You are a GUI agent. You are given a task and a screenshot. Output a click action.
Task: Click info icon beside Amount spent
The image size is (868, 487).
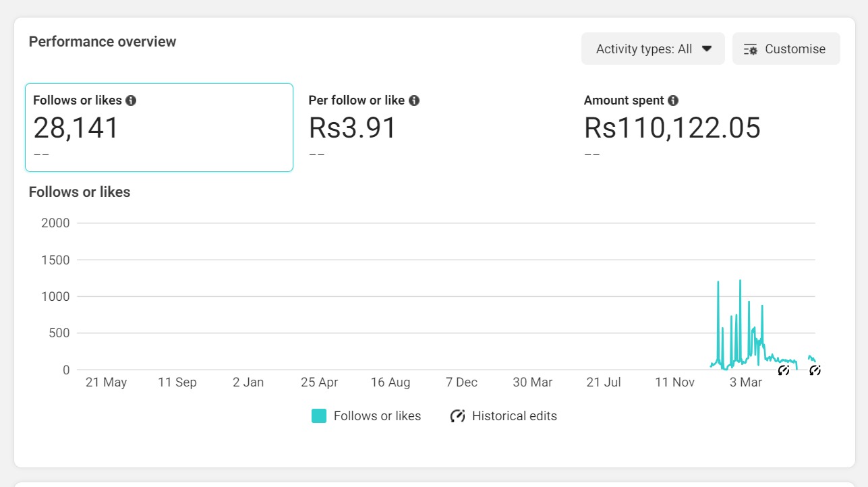pyautogui.click(x=673, y=101)
